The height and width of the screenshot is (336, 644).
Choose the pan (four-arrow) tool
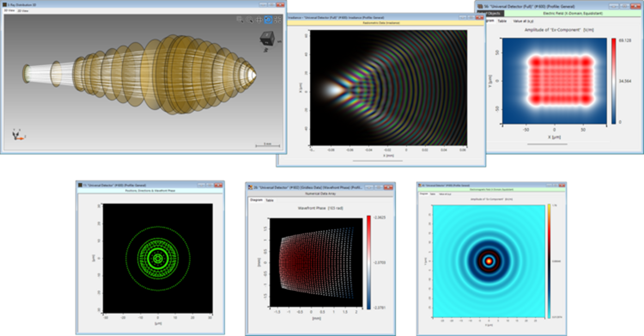(259, 20)
